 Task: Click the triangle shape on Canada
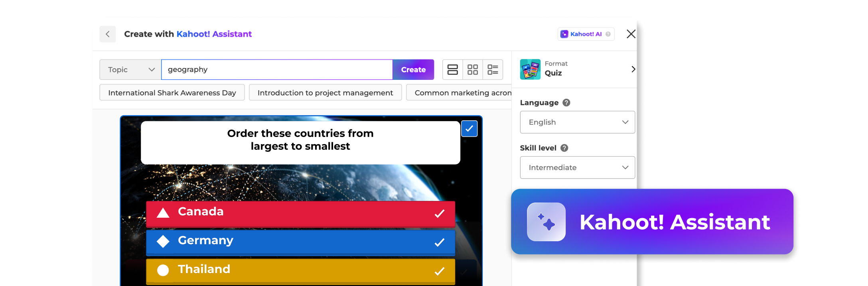(x=163, y=213)
